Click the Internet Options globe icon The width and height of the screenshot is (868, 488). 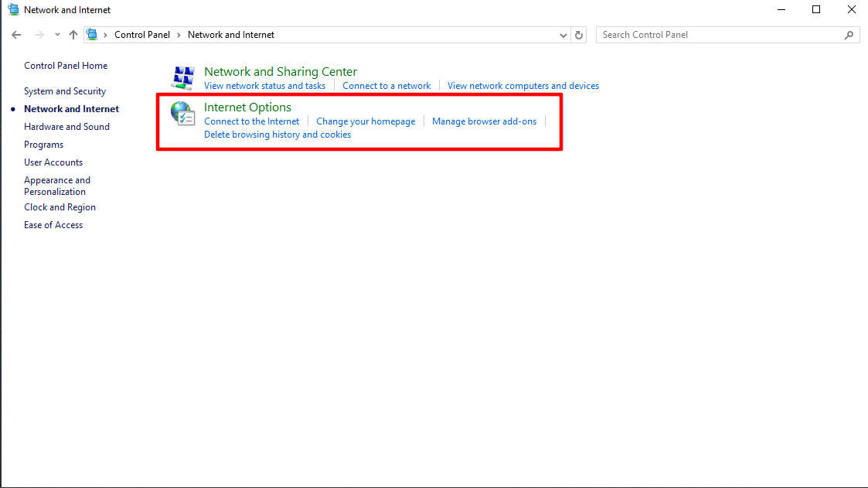pyautogui.click(x=182, y=114)
